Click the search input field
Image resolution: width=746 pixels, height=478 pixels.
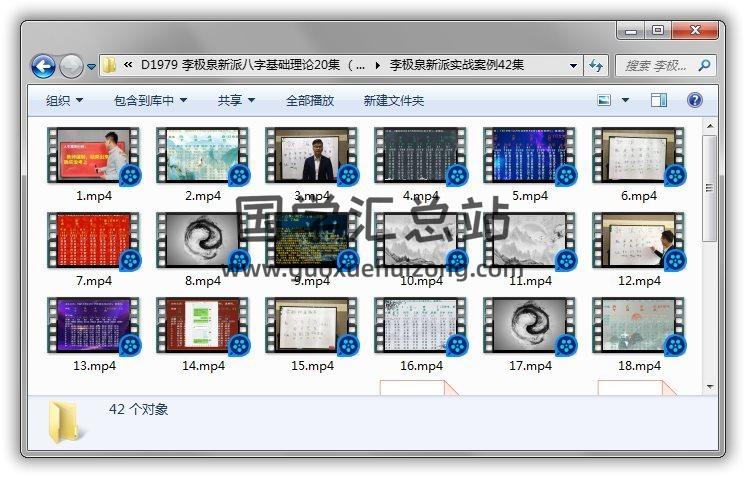tap(655, 66)
